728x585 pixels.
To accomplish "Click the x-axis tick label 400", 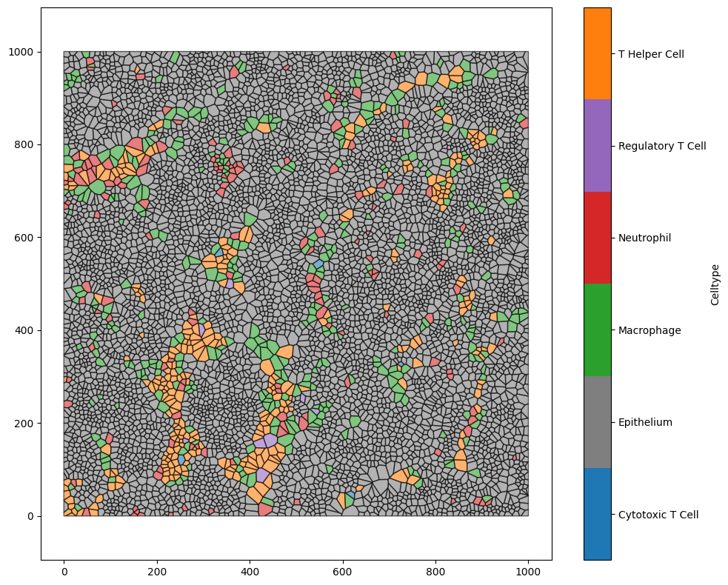I will pyautogui.click(x=250, y=572).
